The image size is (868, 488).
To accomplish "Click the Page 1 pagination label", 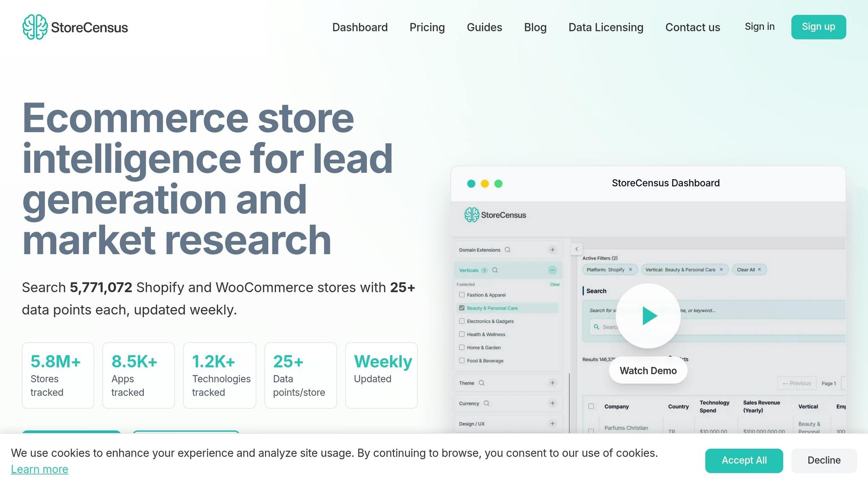I will coord(829,383).
